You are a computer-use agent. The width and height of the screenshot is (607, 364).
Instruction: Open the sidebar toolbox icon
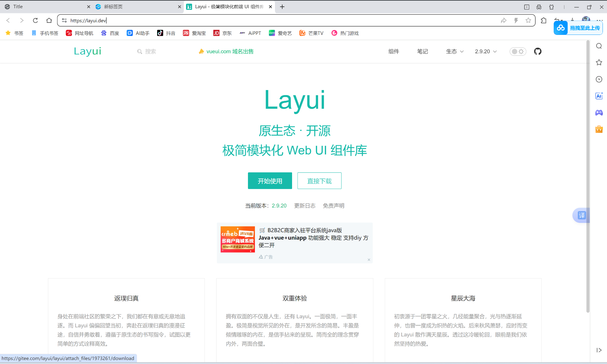599,129
